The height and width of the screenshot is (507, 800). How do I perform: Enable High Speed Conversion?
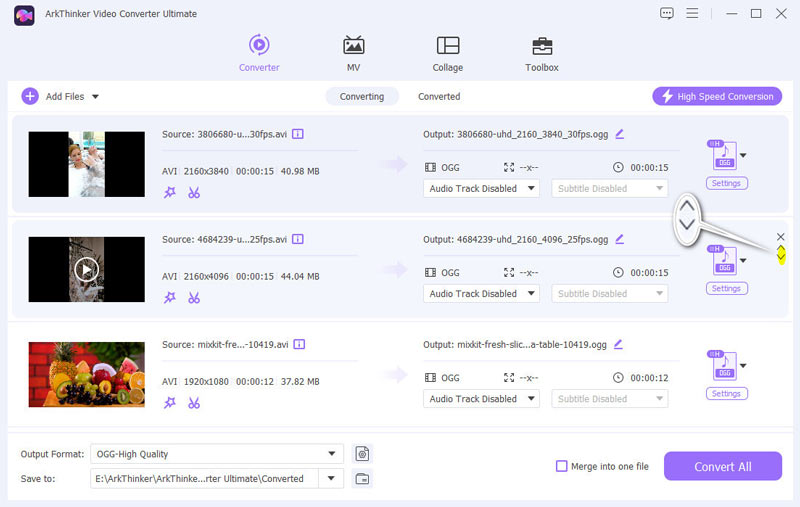717,96
